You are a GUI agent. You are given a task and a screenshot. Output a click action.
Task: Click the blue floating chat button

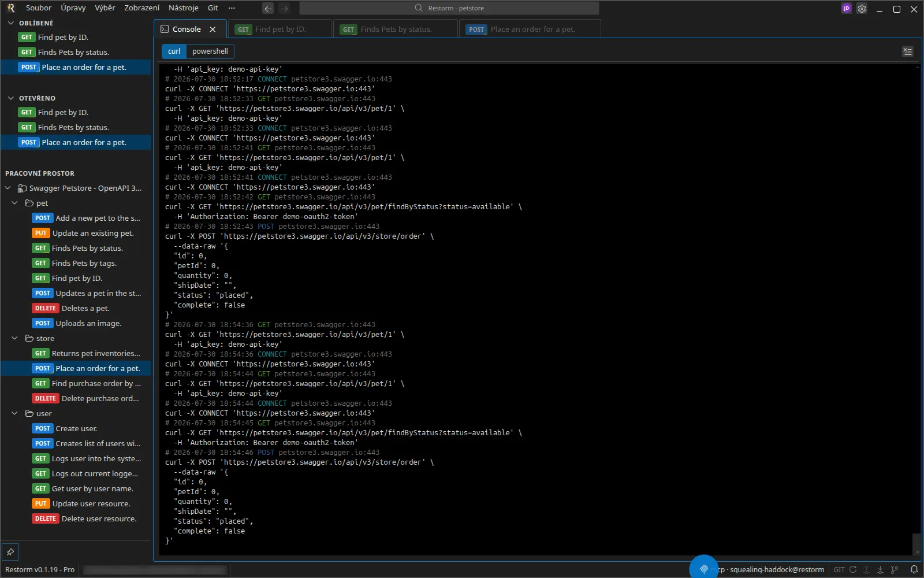tap(703, 569)
